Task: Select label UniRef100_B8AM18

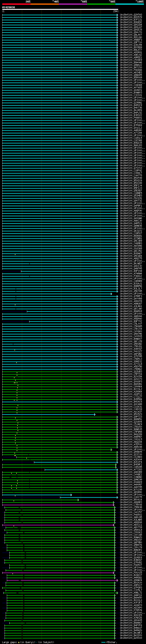Action: [131, 311]
